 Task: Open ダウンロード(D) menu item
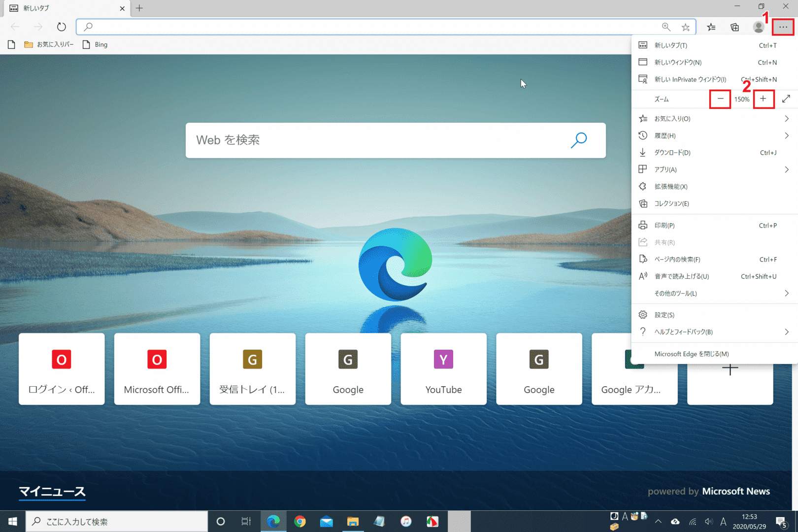714,153
